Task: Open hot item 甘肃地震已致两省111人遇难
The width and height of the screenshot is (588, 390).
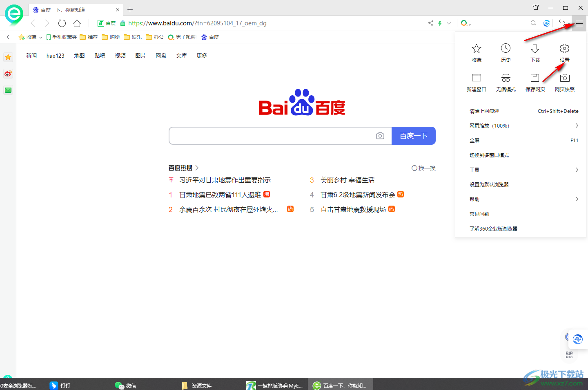Action: tap(220, 195)
